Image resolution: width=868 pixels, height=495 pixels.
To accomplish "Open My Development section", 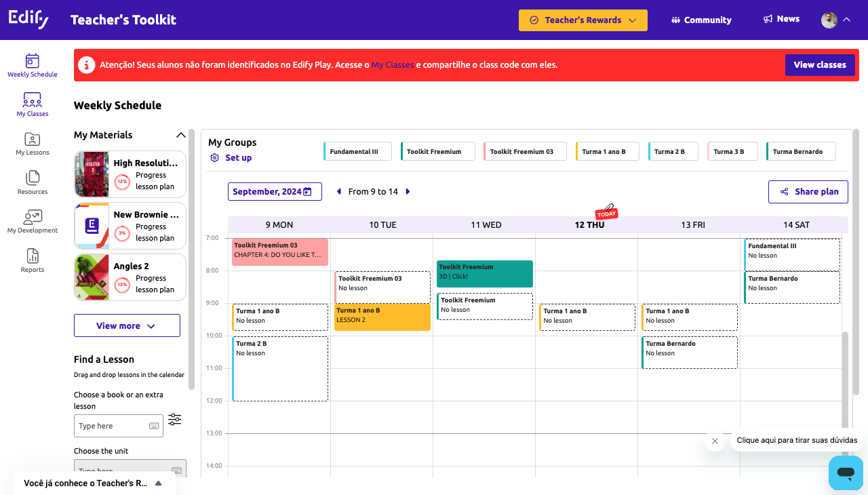I will coord(33,222).
